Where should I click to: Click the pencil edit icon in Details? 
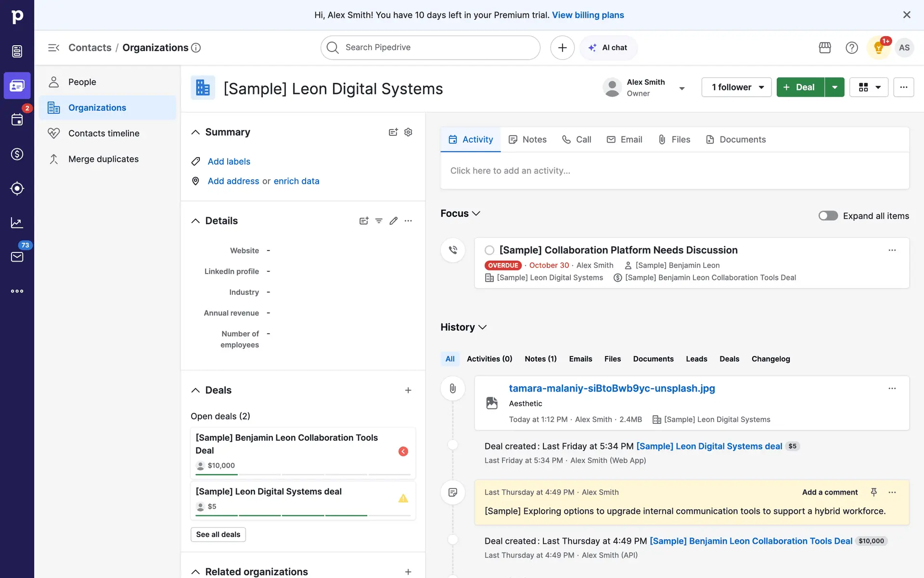394,221
